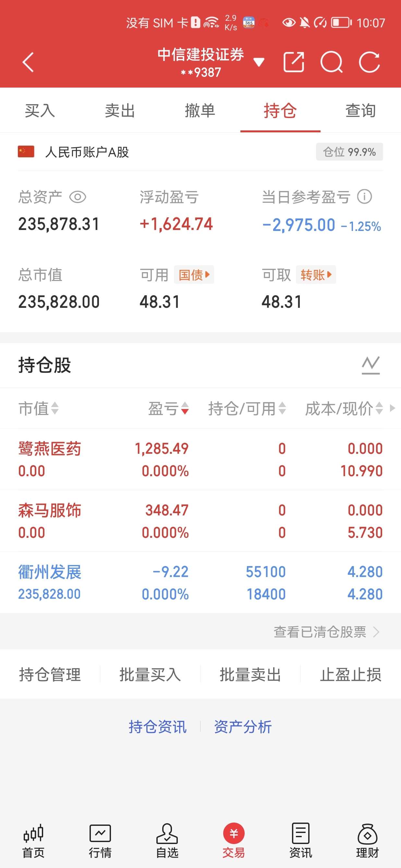The height and width of the screenshot is (868, 401).
Task: Select 衢州发展 market value 235,828.00
Action: [50, 594]
